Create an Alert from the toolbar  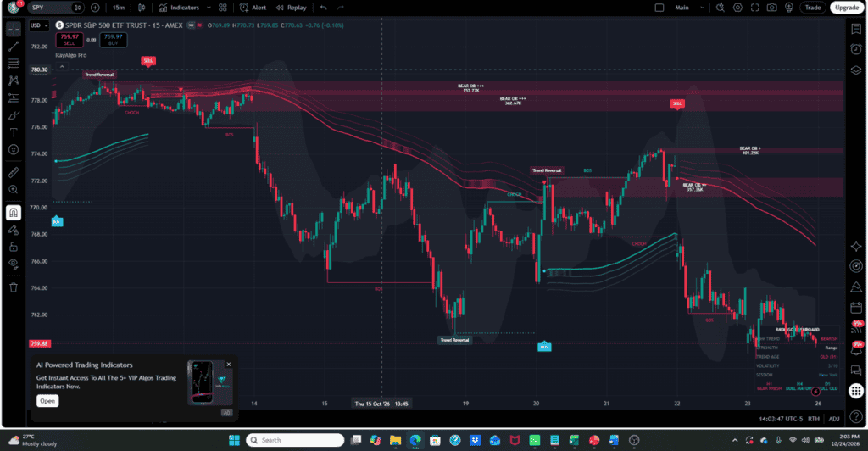click(253, 7)
